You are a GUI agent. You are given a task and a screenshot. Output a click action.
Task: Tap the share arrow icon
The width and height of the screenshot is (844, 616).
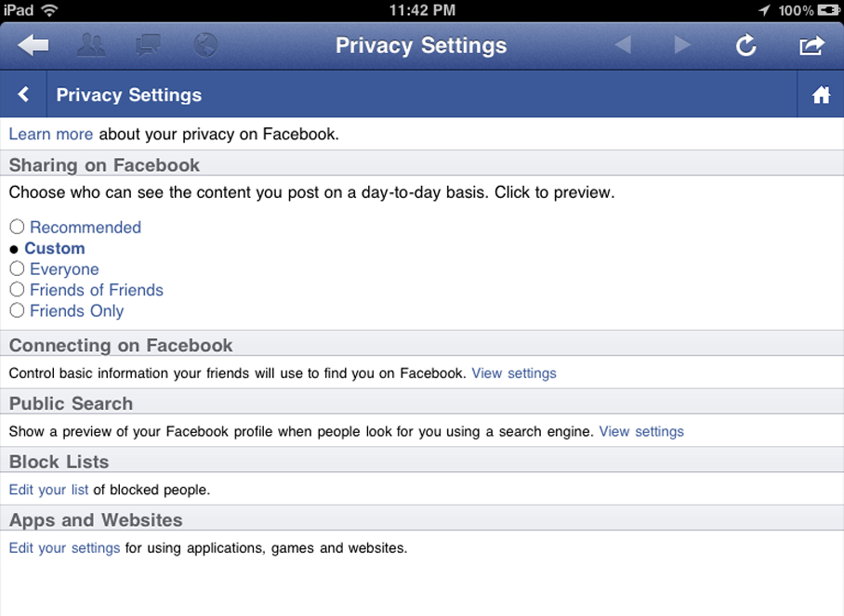(x=811, y=46)
